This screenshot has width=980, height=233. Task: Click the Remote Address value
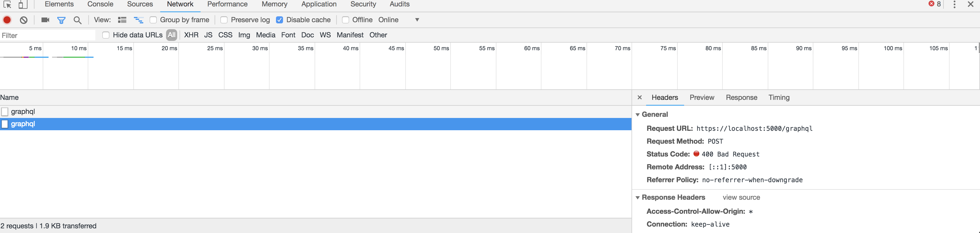(x=727, y=167)
